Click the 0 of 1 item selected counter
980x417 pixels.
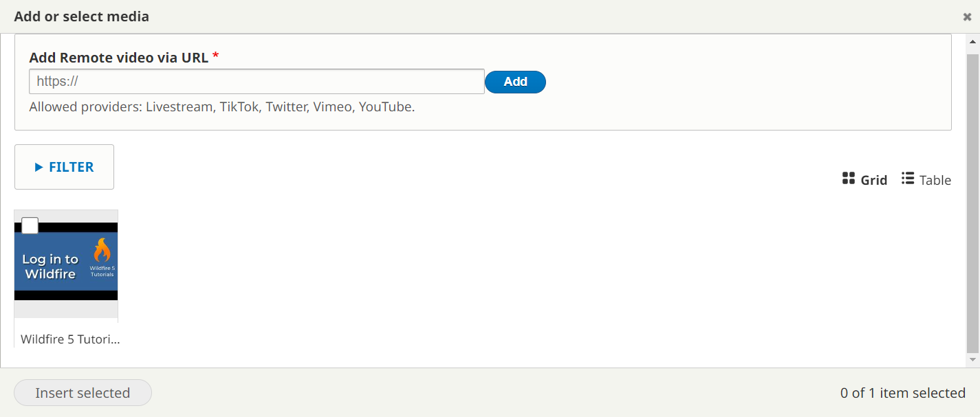click(902, 393)
